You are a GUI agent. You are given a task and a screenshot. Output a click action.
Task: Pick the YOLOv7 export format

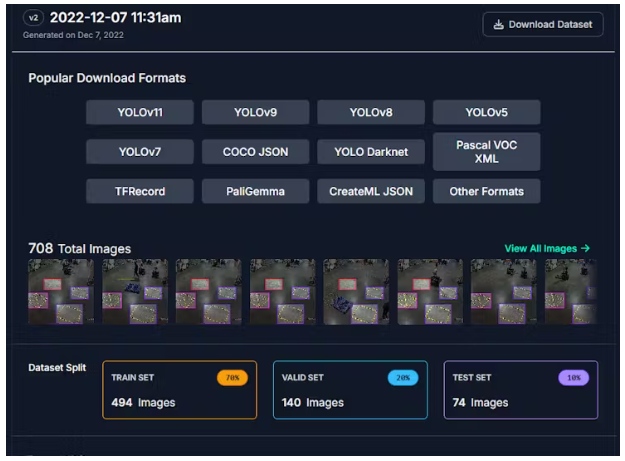140,152
